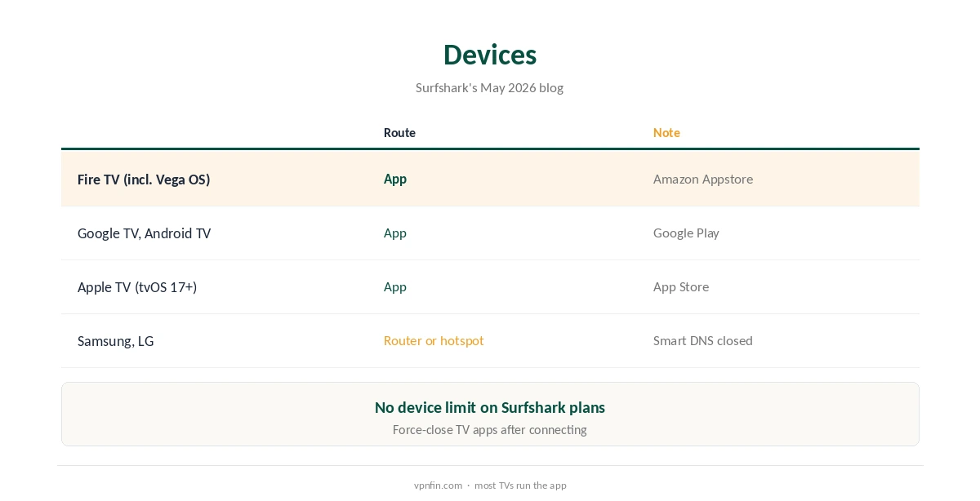Click the 'vpnfin.com' footer text
Image resolution: width=980 pixels, height=501 pixels.
click(438, 485)
